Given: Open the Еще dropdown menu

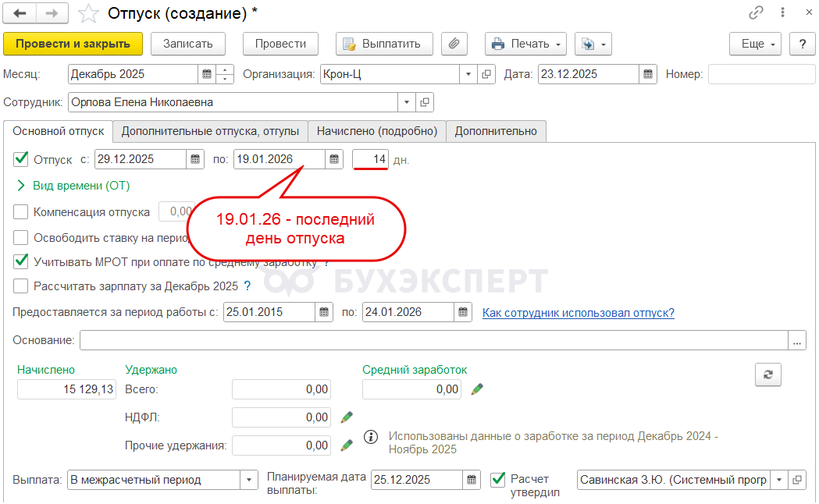Looking at the screenshot, I should (x=755, y=44).
